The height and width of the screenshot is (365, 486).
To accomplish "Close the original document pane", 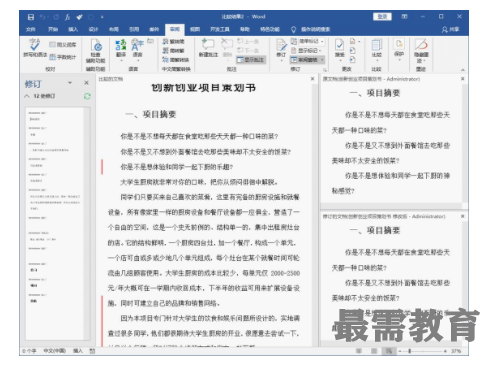I will [462, 79].
